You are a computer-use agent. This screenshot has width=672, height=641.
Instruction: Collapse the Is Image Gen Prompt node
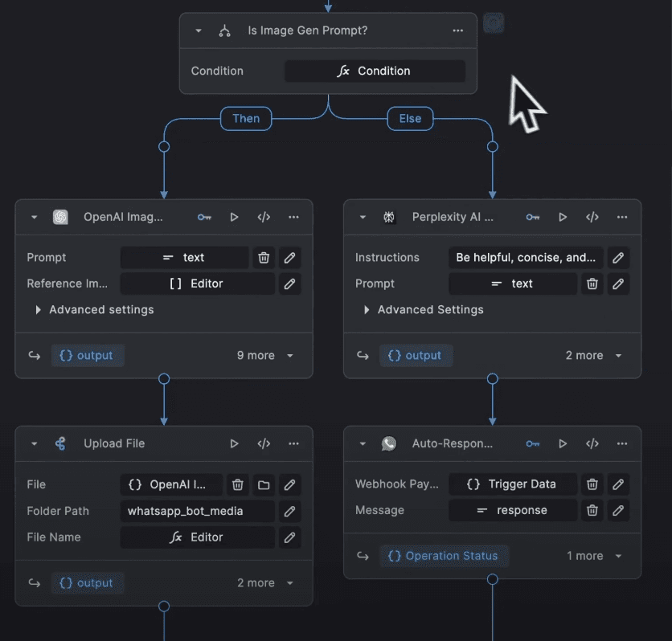point(199,31)
